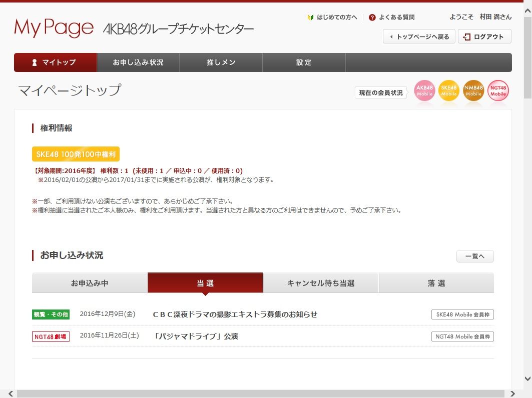Image resolution: width=532 pixels, height=398 pixels.
Task: Click the AKB48 Mobile pink badge
Action: [424, 90]
